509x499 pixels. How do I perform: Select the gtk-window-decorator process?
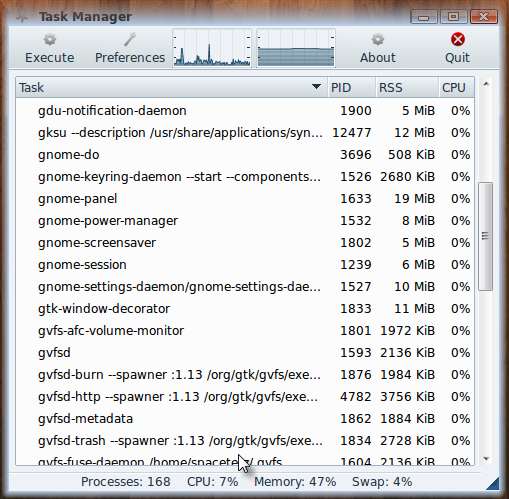coord(245,309)
